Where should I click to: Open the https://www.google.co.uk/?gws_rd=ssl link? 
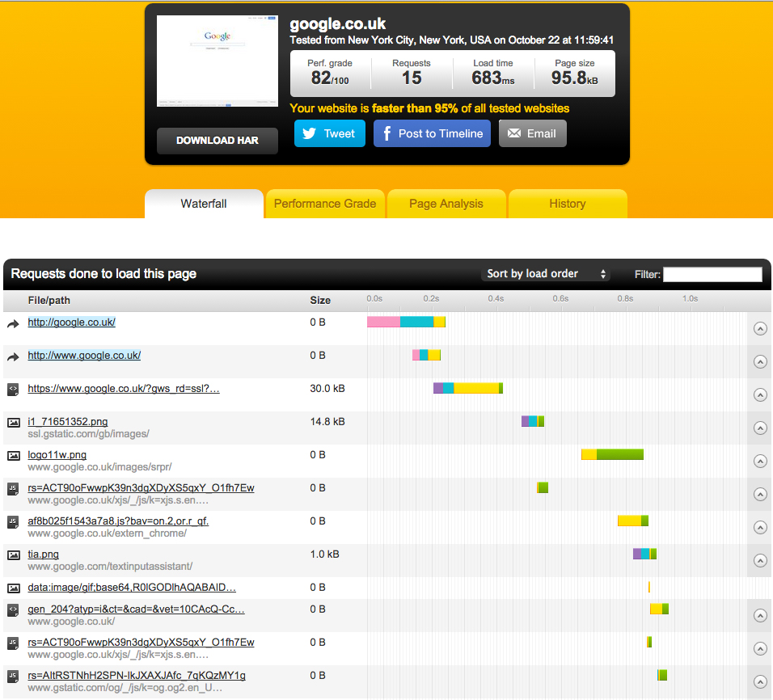click(124, 389)
